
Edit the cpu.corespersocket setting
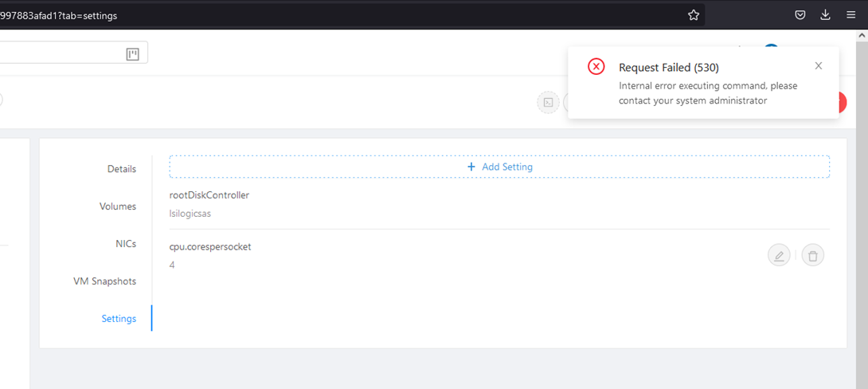click(x=779, y=255)
